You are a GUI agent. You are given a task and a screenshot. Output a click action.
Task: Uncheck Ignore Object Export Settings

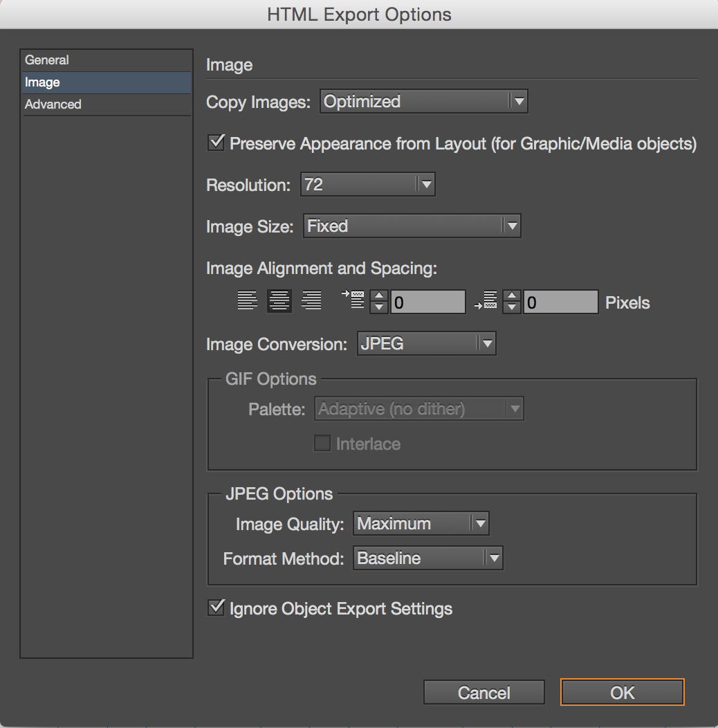pyautogui.click(x=217, y=608)
